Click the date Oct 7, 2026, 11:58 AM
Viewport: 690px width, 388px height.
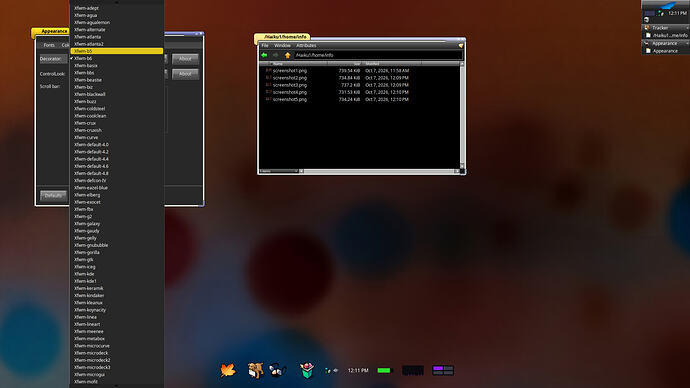point(387,70)
